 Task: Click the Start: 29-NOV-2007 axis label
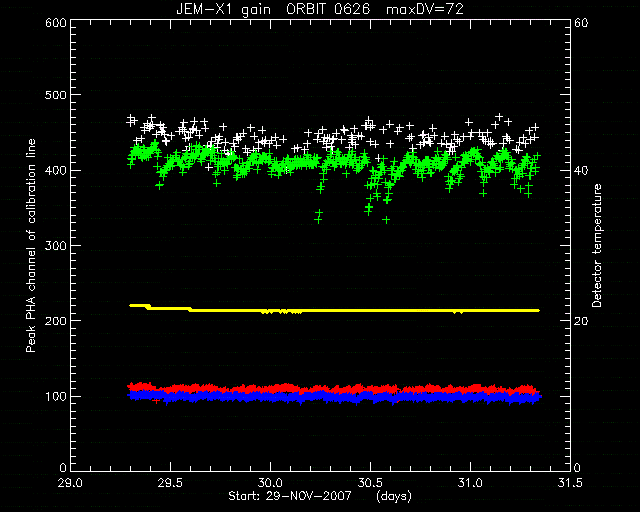pyautogui.click(x=290, y=496)
